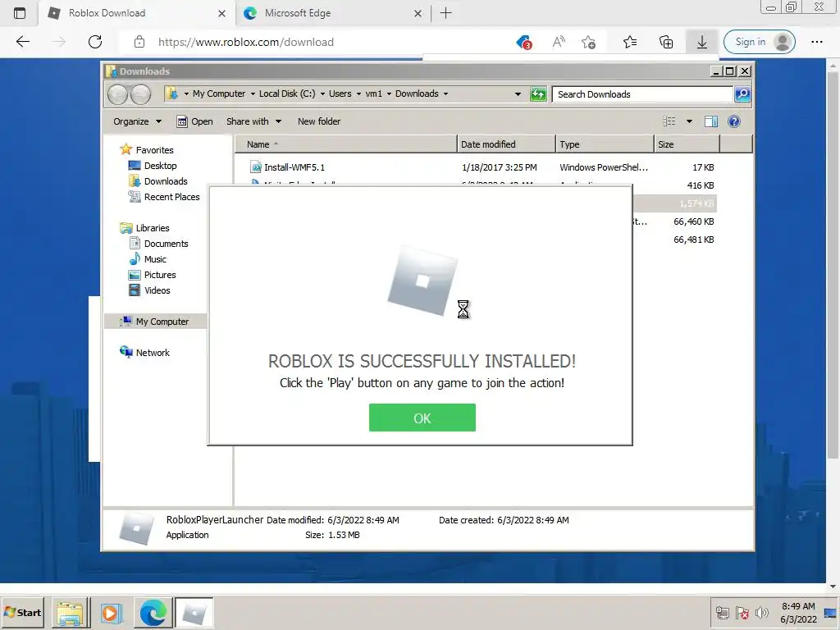Expand the Users breadcrumb arrow

point(358,94)
